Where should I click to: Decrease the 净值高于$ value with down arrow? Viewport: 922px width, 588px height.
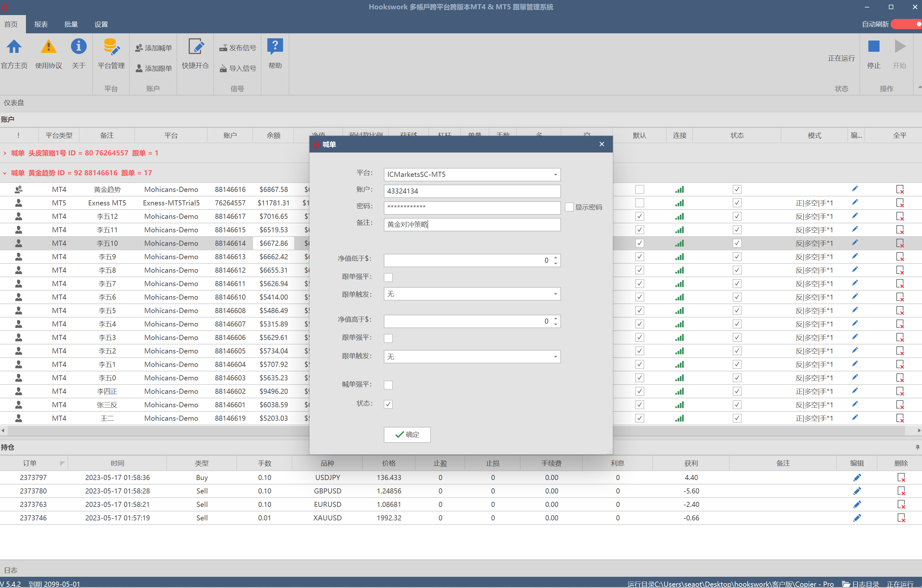pos(556,324)
